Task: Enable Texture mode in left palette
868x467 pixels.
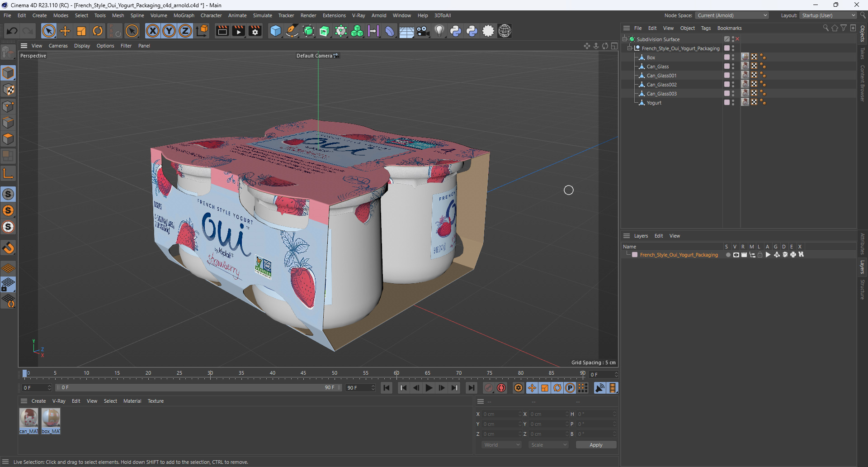Action: 8,90
